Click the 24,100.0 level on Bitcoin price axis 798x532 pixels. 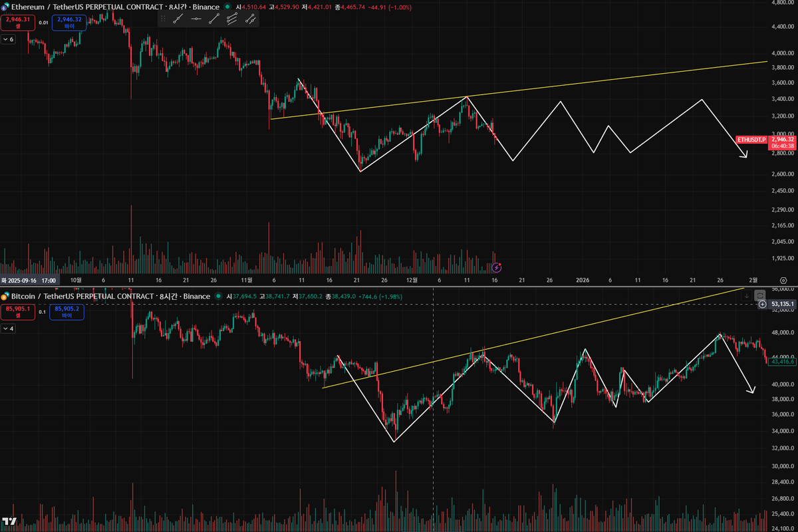coord(782,528)
